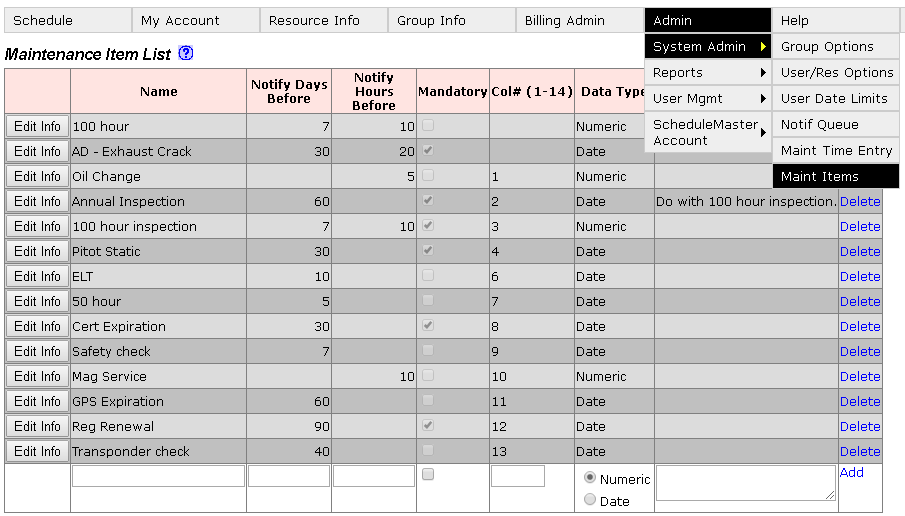The height and width of the screenshot is (516, 905).
Task: Expand the System Admin submenu
Action: pos(708,46)
